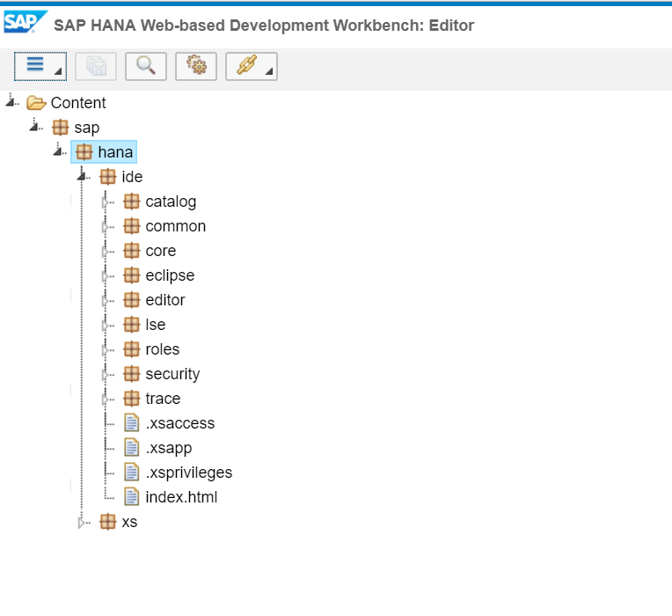The height and width of the screenshot is (616, 672).
Task: Collapse the Content root node
Action: coord(11,102)
